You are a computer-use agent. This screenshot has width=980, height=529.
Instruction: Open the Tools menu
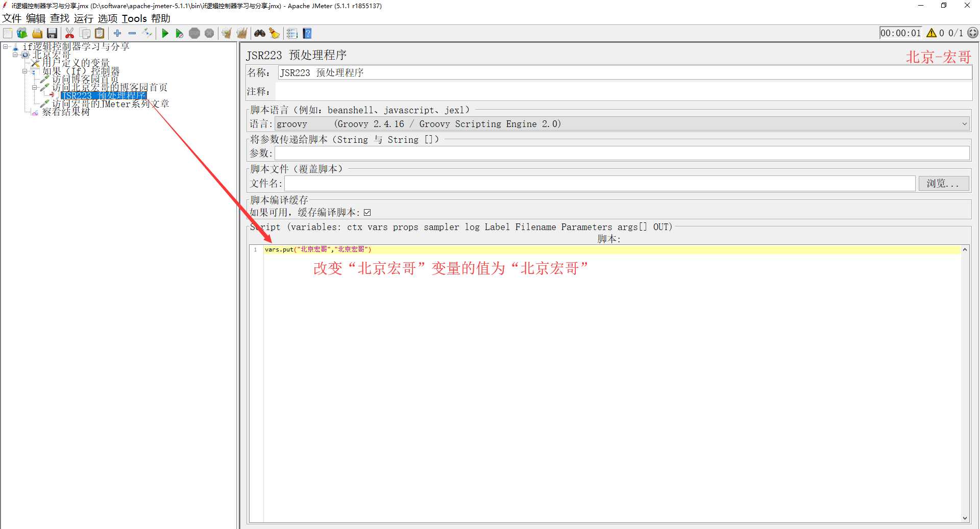134,18
